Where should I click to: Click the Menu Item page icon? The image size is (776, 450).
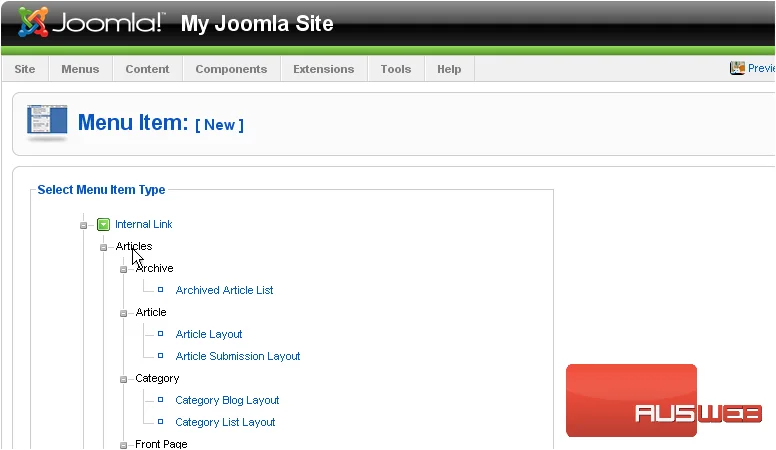tap(47, 122)
